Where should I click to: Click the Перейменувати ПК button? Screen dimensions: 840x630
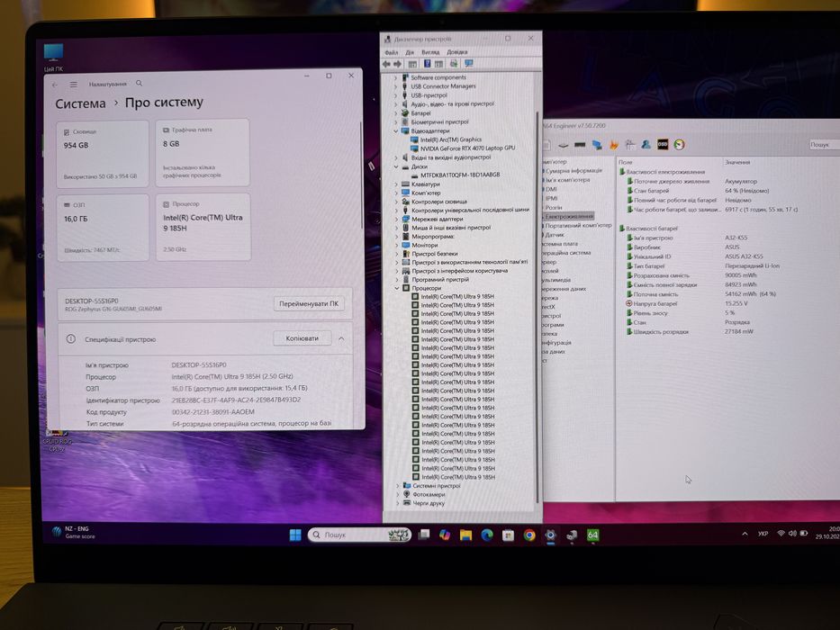pos(309,304)
